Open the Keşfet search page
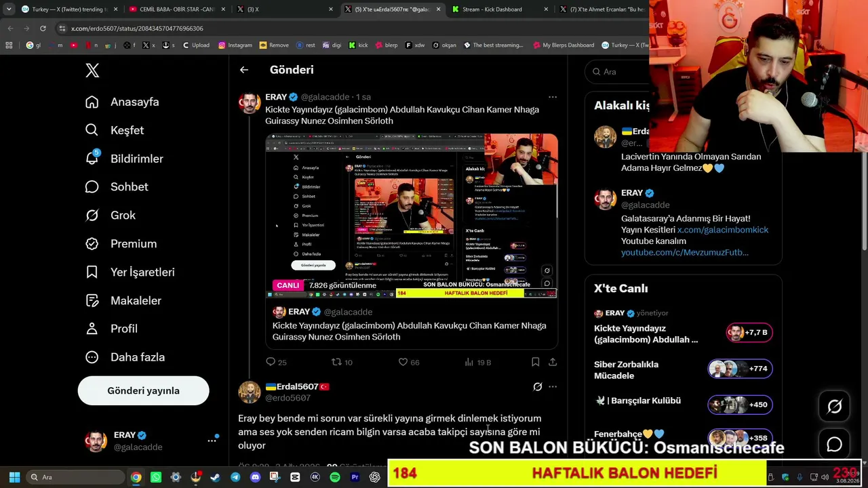 coord(115,130)
